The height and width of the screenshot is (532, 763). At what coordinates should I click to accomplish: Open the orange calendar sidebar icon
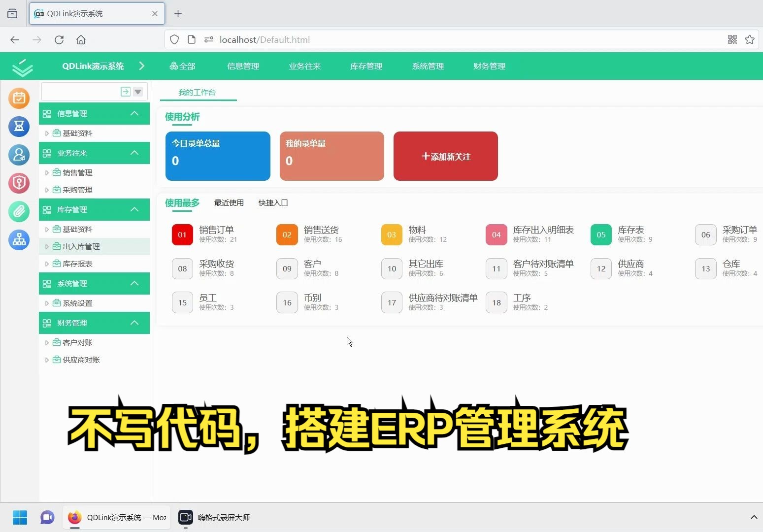click(x=19, y=98)
